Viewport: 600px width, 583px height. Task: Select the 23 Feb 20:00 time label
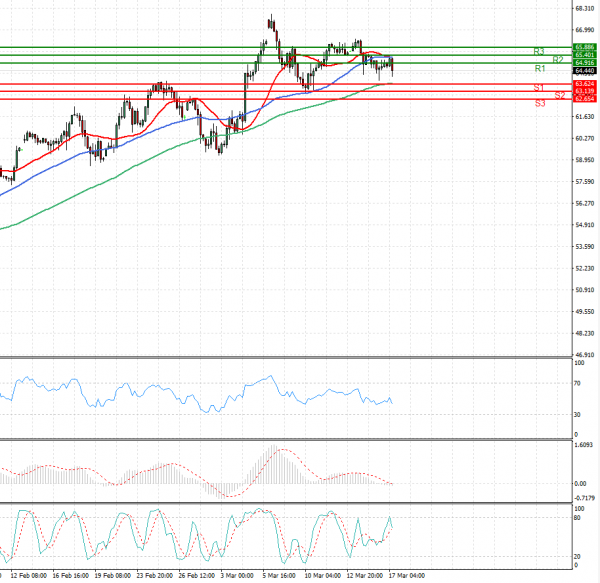[x=155, y=575]
